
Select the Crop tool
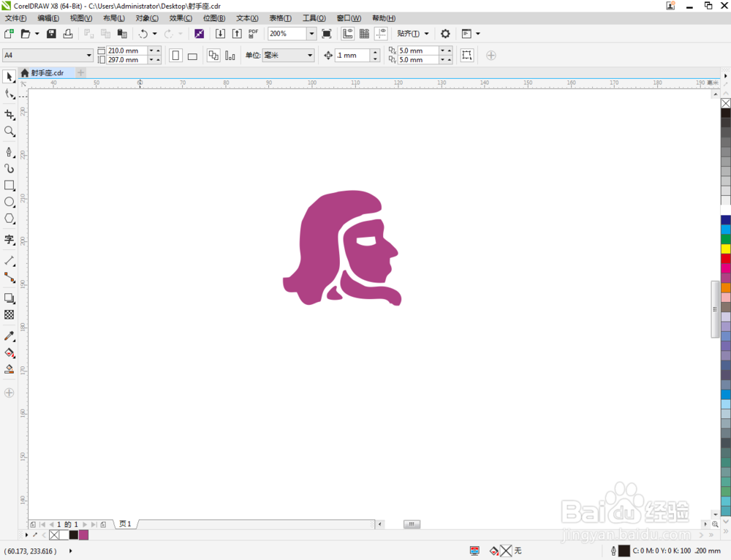tap(9, 114)
